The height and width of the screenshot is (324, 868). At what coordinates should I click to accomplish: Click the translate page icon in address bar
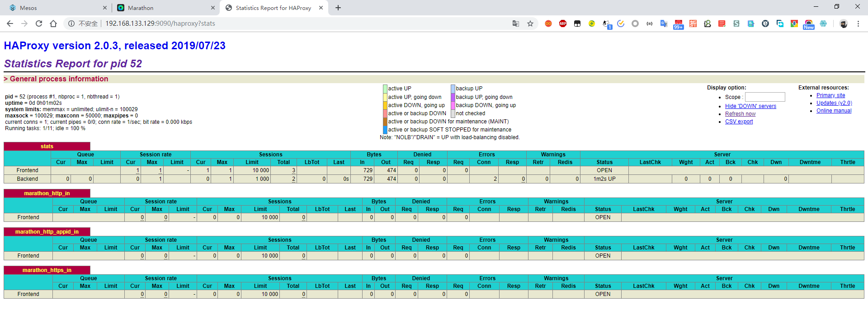click(x=516, y=23)
